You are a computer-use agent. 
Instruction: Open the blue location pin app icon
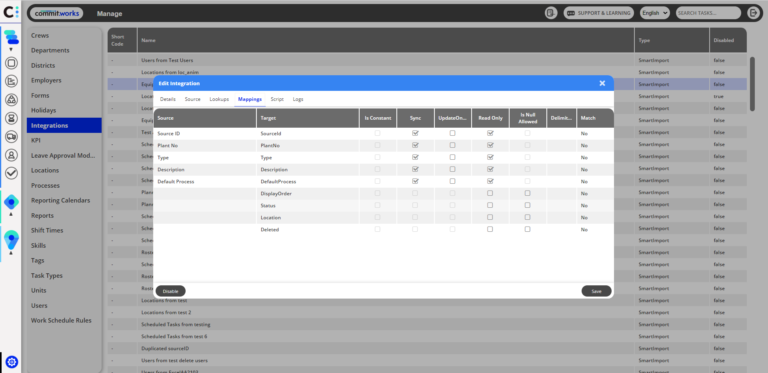(11, 240)
